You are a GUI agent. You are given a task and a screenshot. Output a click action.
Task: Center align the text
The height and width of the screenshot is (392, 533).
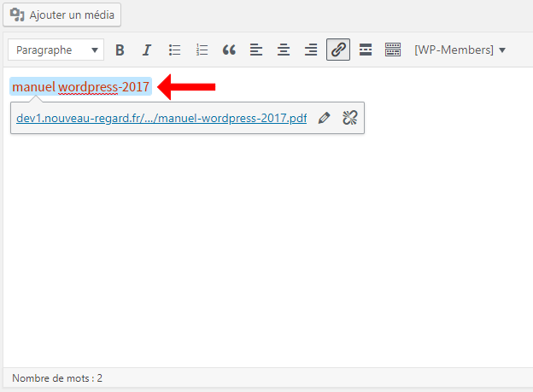click(284, 50)
